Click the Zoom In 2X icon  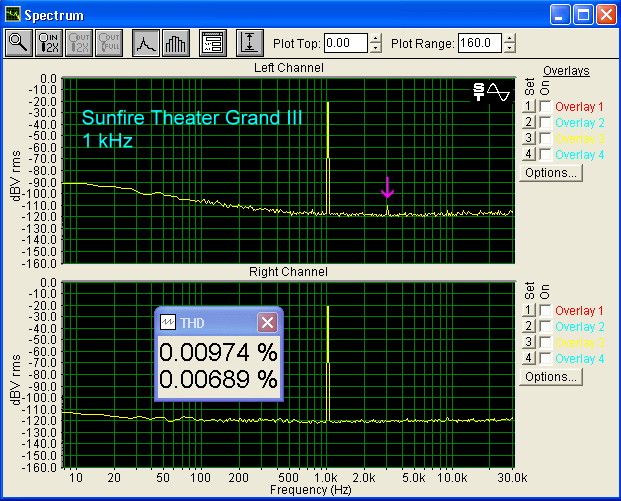coord(48,43)
